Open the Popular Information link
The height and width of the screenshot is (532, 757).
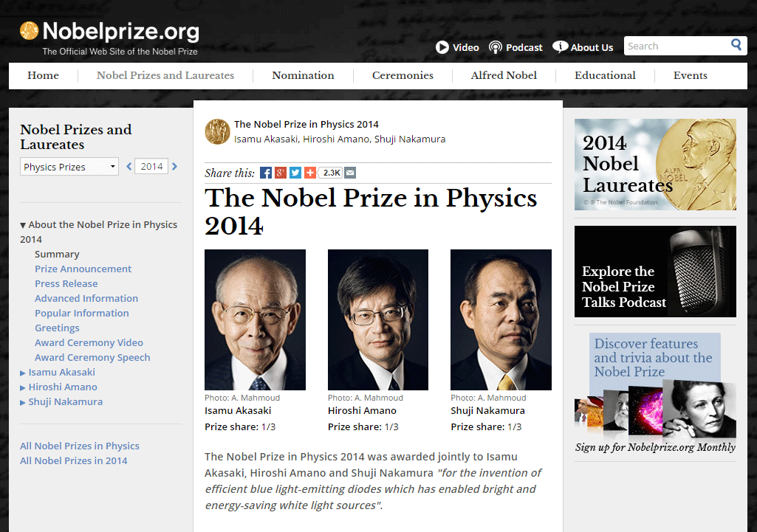[x=81, y=314]
